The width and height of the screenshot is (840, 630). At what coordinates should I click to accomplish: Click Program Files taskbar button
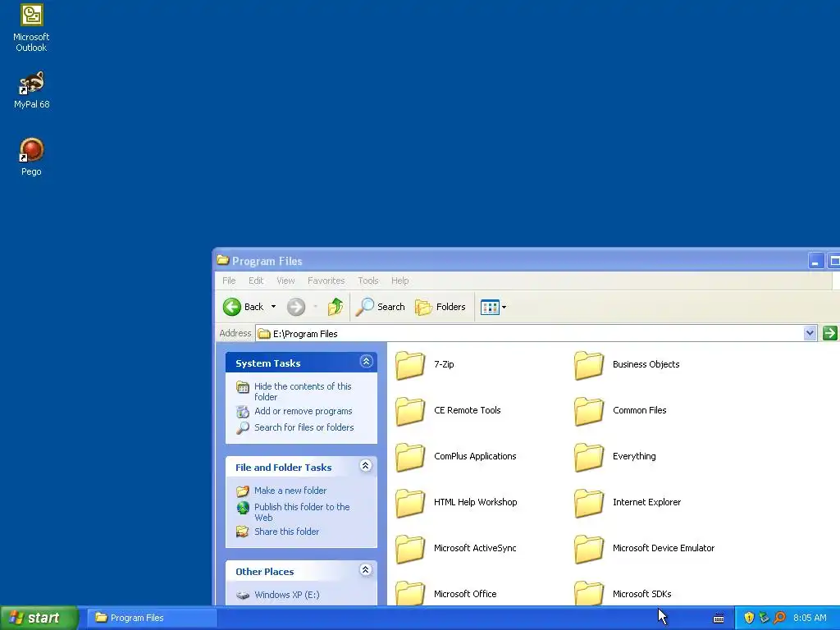[x=152, y=618]
